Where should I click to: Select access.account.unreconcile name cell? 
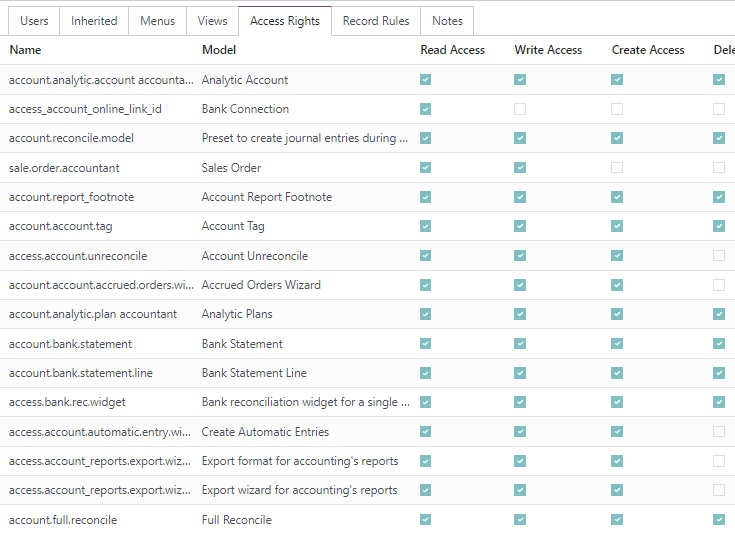[x=78, y=256]
